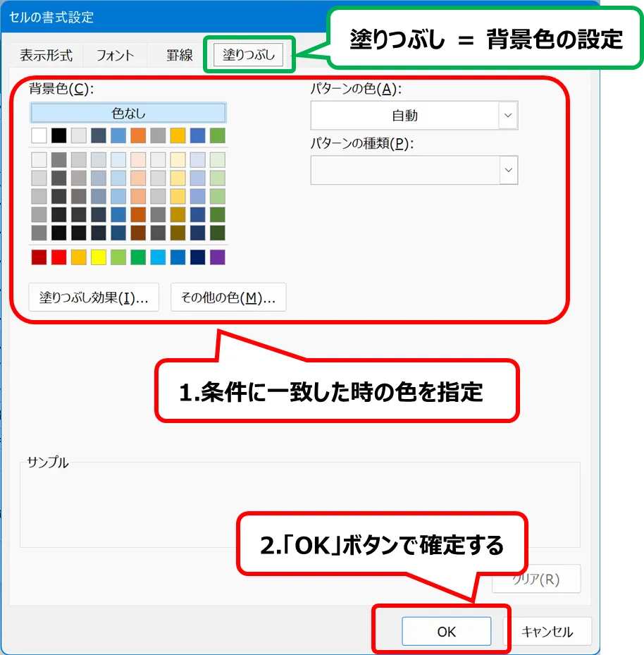Click the その他の色 button

tap(228, 298)
